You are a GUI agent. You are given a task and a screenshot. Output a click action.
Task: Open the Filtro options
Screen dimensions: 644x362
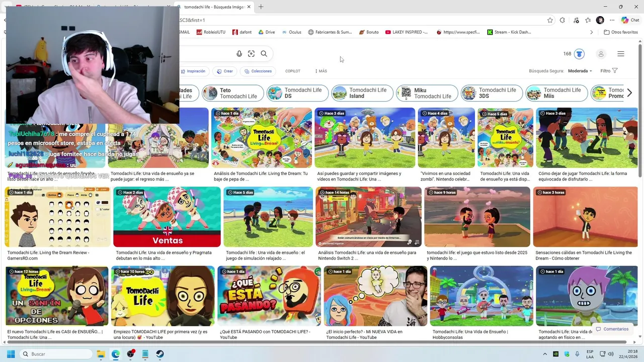pyautogui.click(x=609, y=71)
